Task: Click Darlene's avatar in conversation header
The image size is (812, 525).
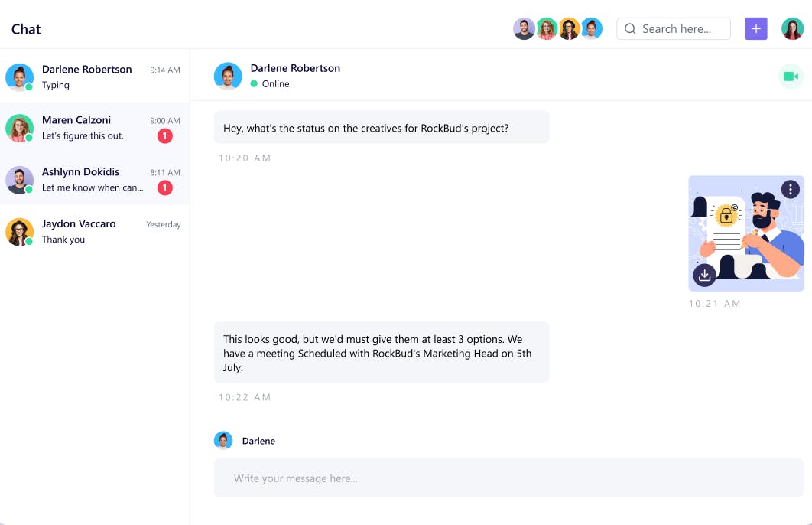Action: pyautogui.click(x=228, y=76)
